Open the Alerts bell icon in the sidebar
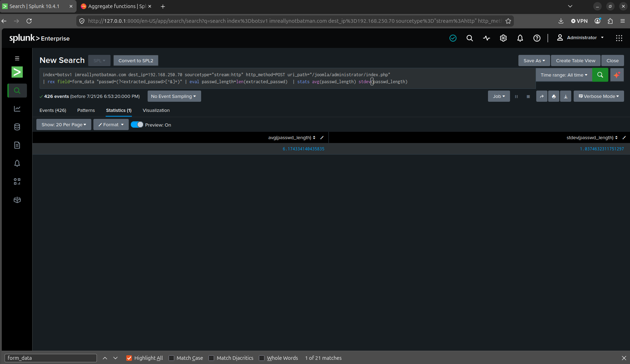This screenshot has height=364, width=630. [17, 163]
